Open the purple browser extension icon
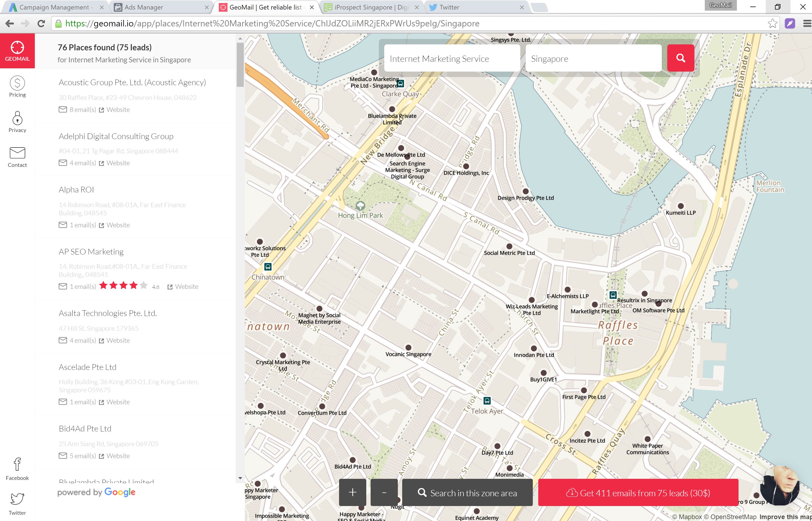Viewport: 812px width, 521px height. click(x=790, y=23)
